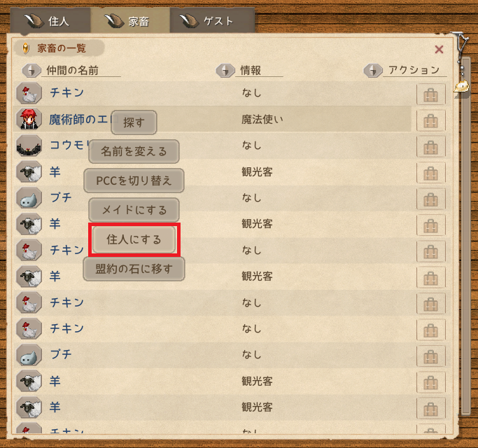
Task: Click the 名前を変える button
Action: click(x=134, y=151)
